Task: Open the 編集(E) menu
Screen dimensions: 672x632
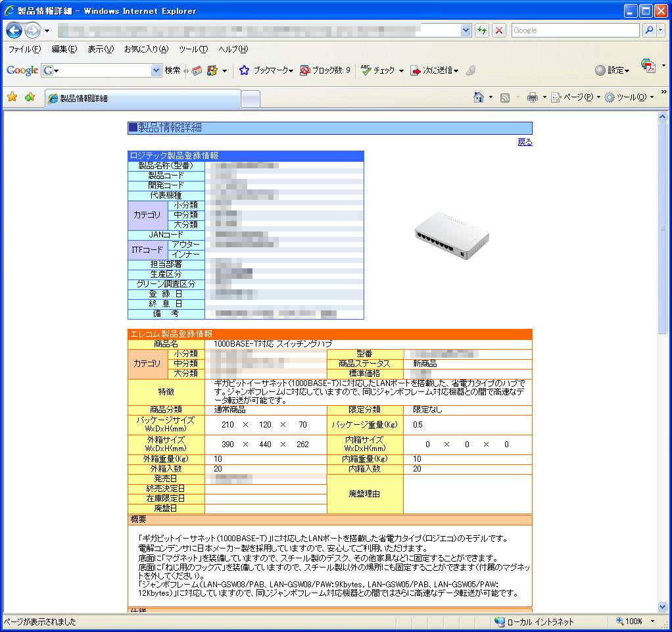Action: click(x=64, y=49)
